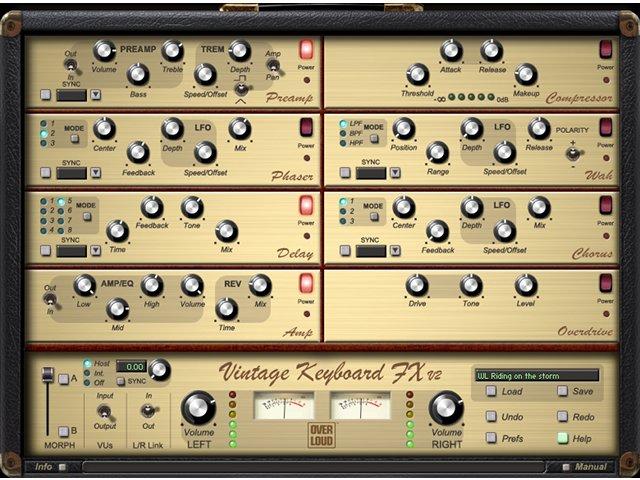Screen dimensions: 640x480
Task: Click the Delay Tone knob
Action: (x=192, y=207)
